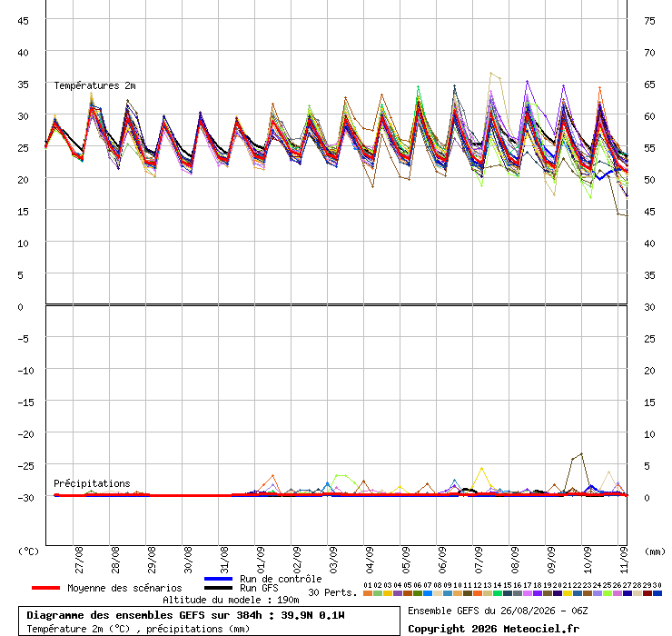
Task: Click the perturbation 19 brown swatch
Action: click(x=548, y=593)
